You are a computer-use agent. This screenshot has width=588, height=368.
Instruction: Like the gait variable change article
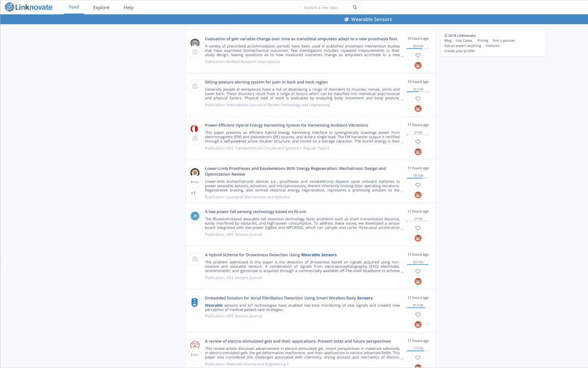[418, 55]
